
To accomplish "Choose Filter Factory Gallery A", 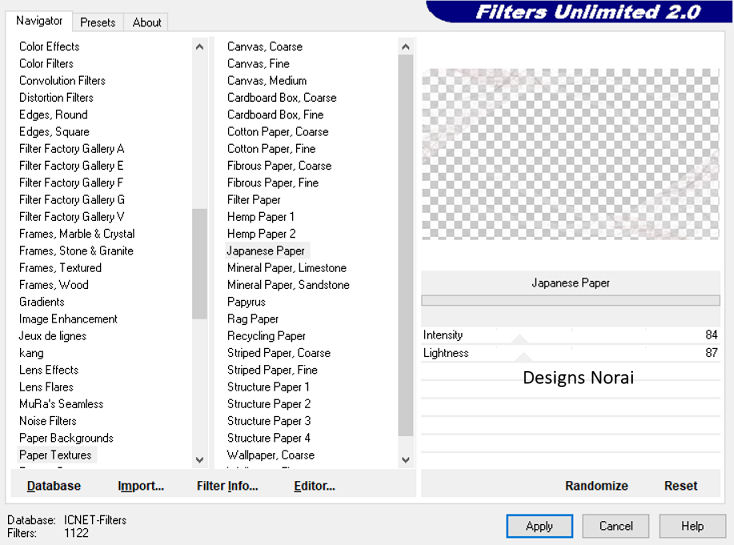I will (72, 148).
